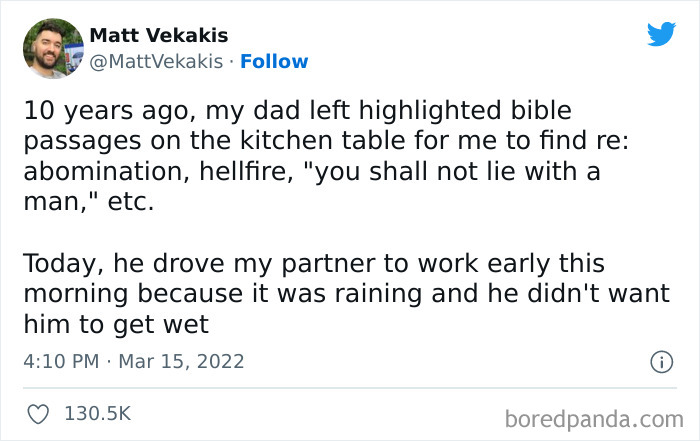
Task: Open Matt Vekakis profile avatar
Action: click(52, 48)
